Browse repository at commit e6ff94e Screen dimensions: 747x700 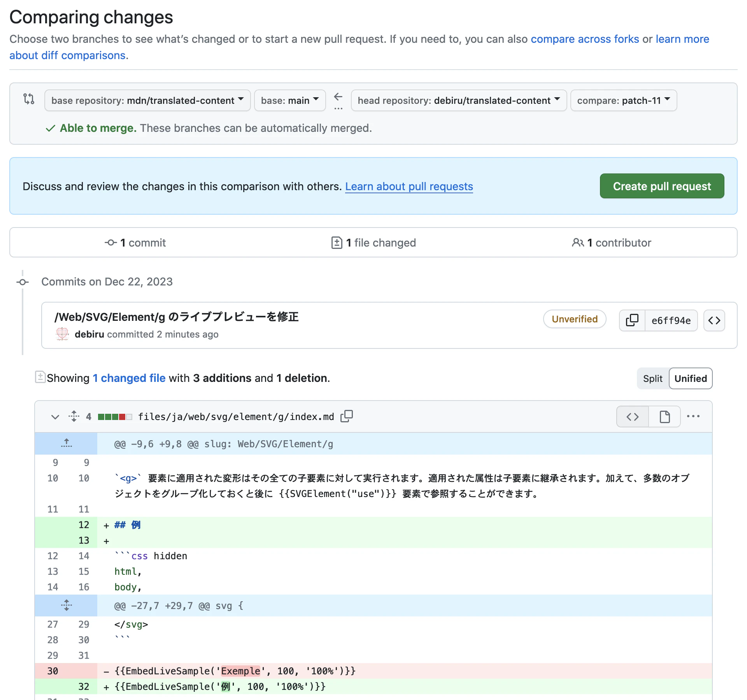[714, 320]
